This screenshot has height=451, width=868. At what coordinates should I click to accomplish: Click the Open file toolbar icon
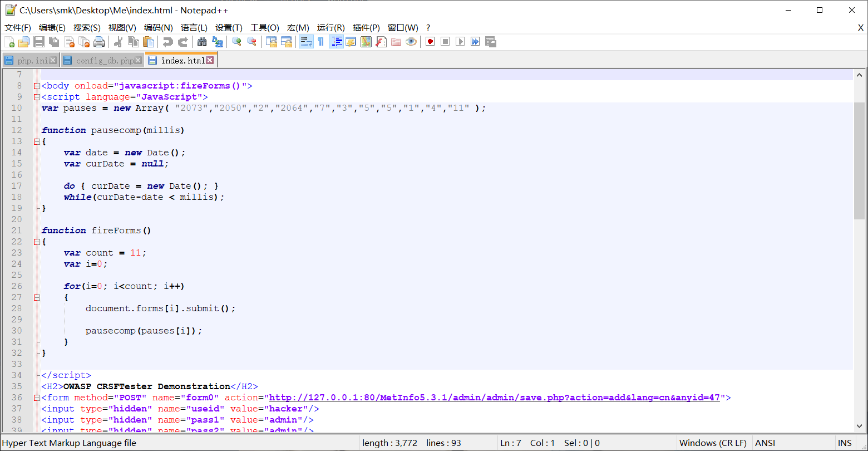(24, 42)
